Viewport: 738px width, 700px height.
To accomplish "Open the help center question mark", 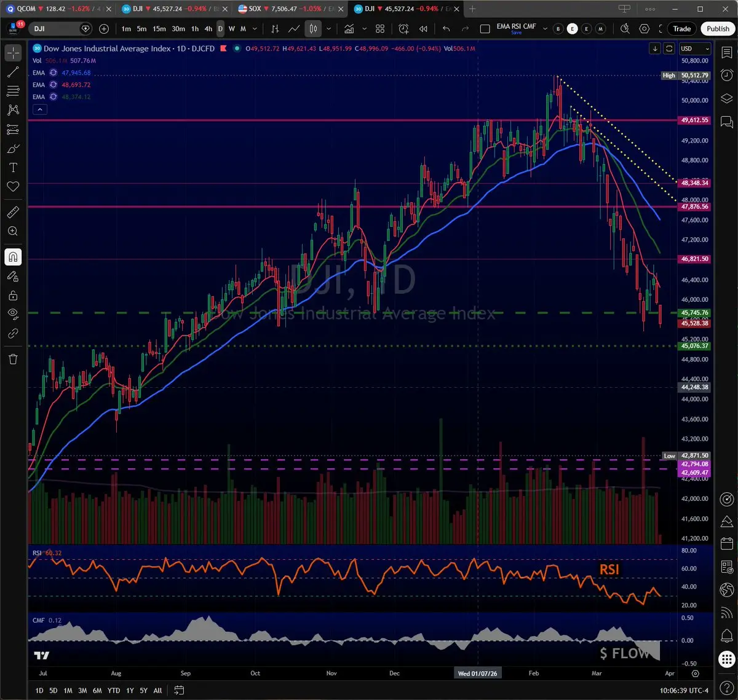I will [726, 688].
